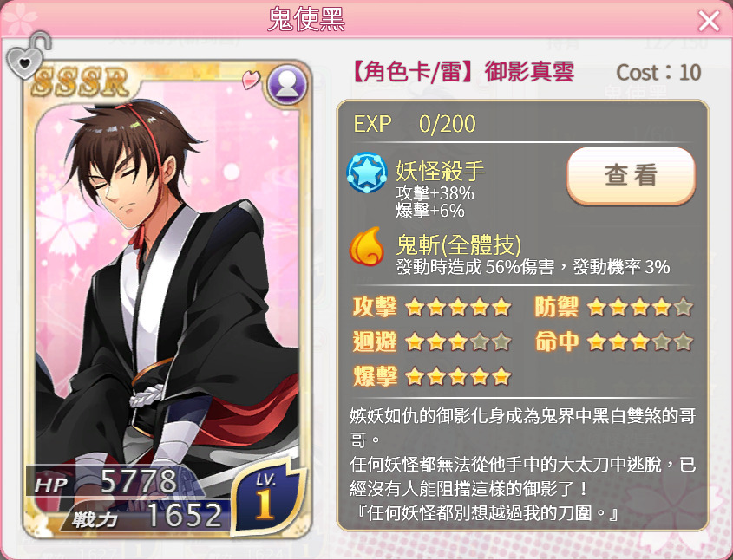
Task: Click the 攻擊 star rating row
Action: tap(432, 308)
